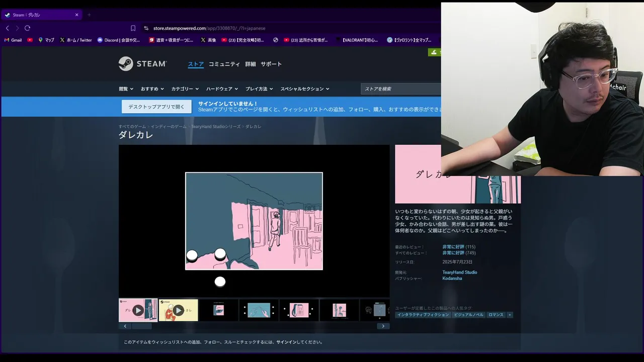Click the ストアを検索 search field
644x362 pixels.
tap(401, 89)
